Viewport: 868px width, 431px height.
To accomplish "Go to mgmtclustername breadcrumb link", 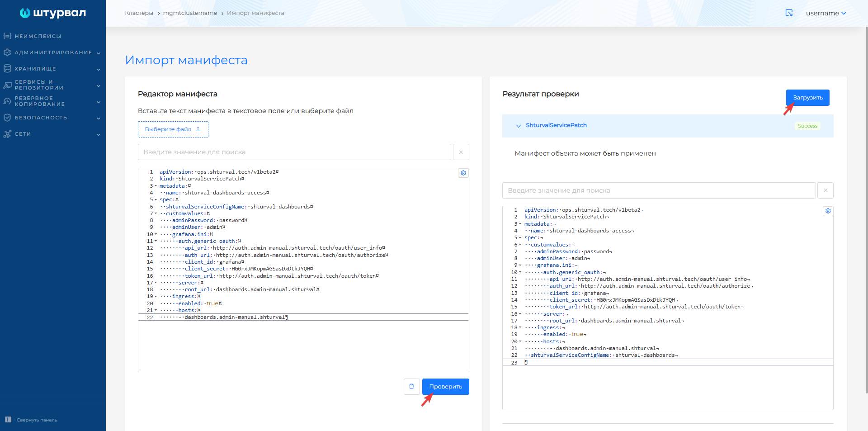I will [190, 13].
